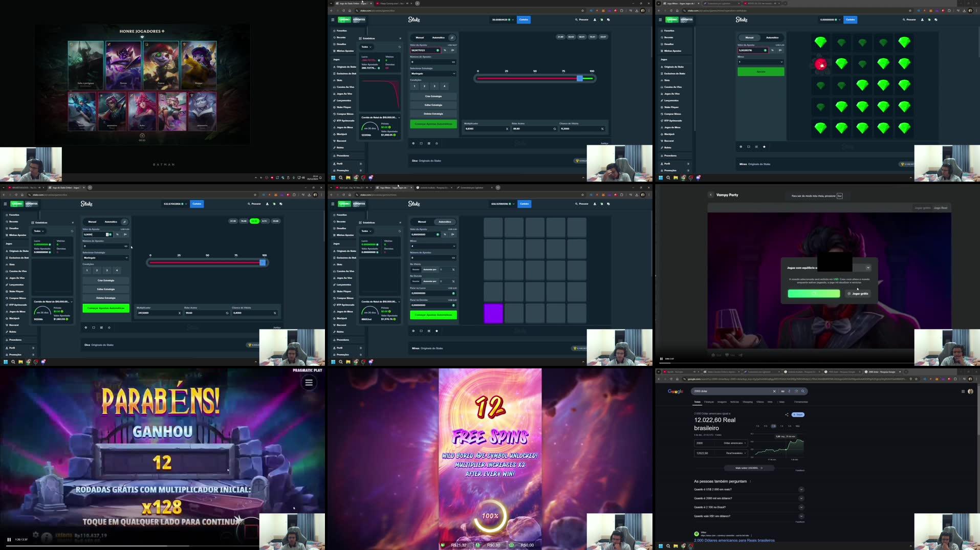The width and height of the screenshot is (980, 550).
Task: Click the Seguir button on the currency card
Action: click(798, 414)
